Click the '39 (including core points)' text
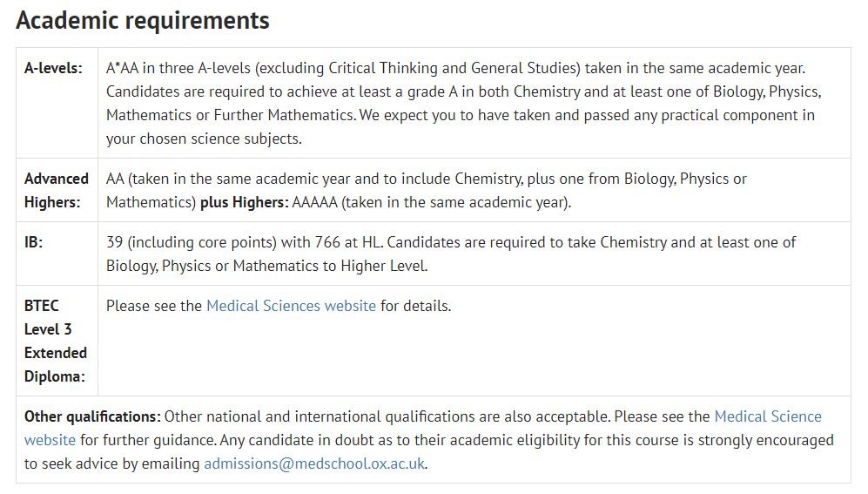Screen dimensions: 868x494 [192, 242]
